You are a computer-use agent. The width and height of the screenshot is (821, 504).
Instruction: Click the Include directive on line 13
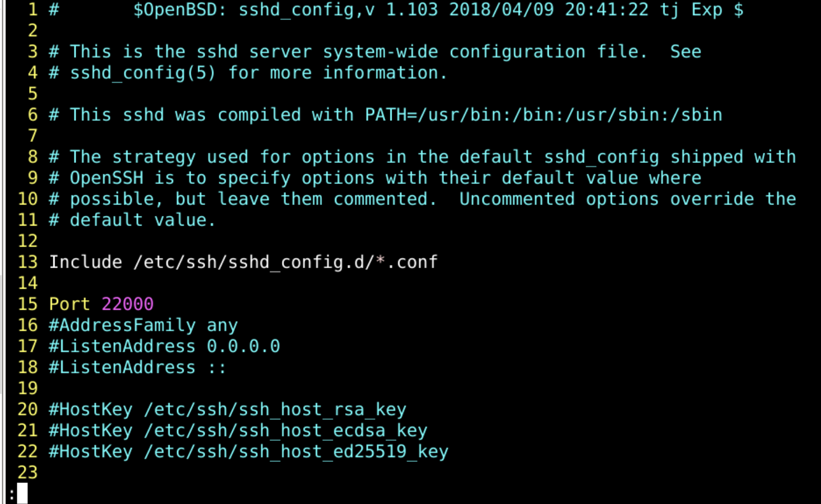pos(85,262)
